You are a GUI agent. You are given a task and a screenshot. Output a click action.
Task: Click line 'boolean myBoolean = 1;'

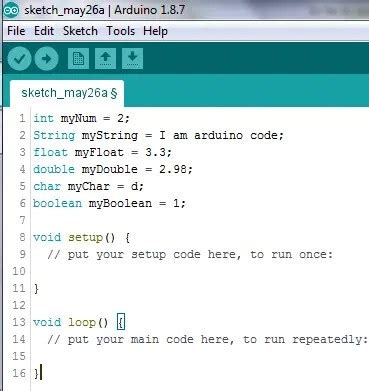click(109, 203)
